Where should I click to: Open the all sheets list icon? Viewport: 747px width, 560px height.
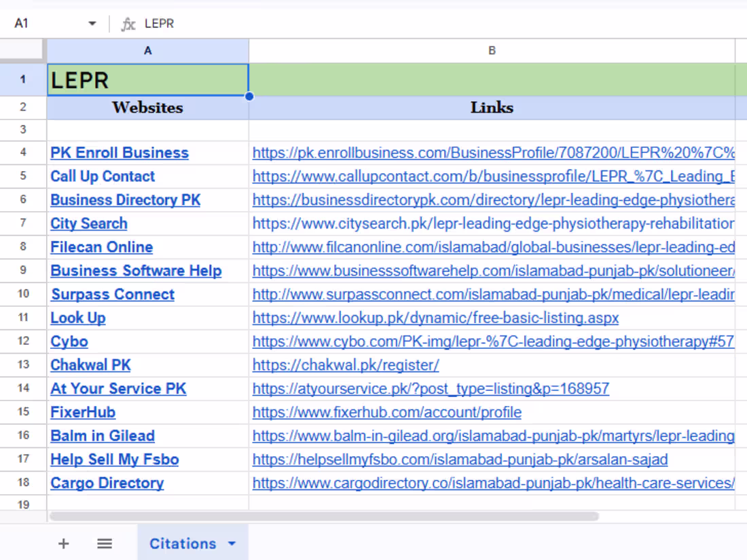tap(104, 543)
